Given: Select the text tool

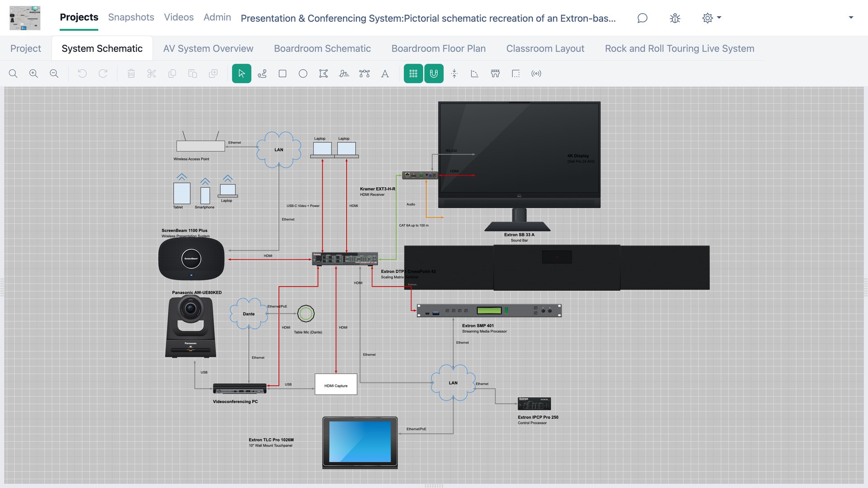Looking at the screenshot, I should click(x=385, y=74).
